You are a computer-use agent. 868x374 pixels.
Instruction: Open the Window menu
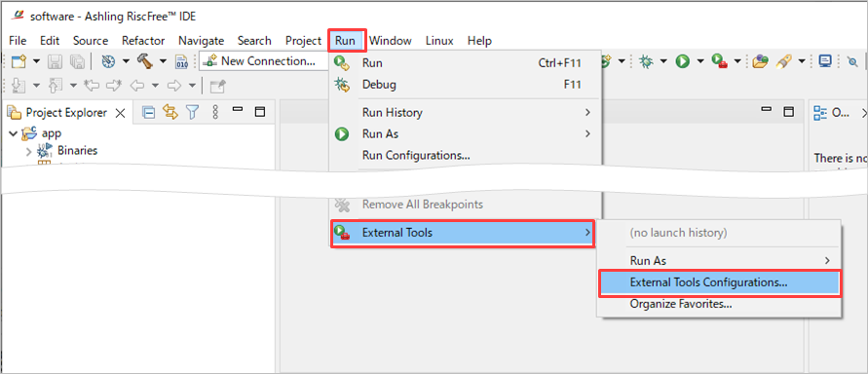pos(391,41)
